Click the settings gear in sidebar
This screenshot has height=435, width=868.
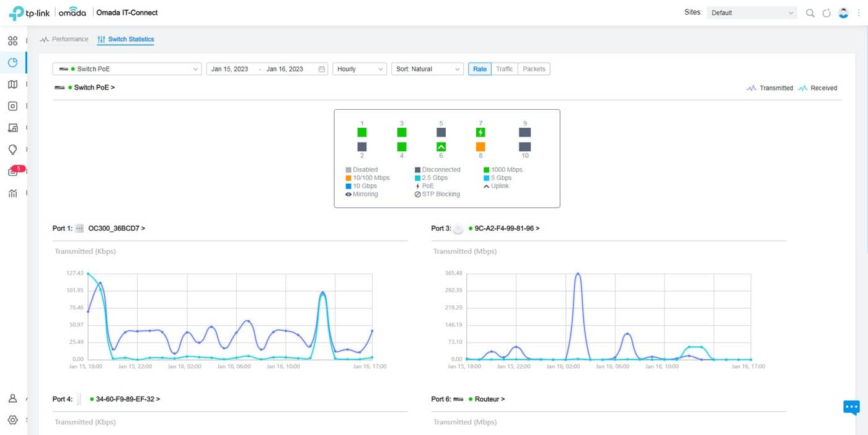click(x=12, y=420)
